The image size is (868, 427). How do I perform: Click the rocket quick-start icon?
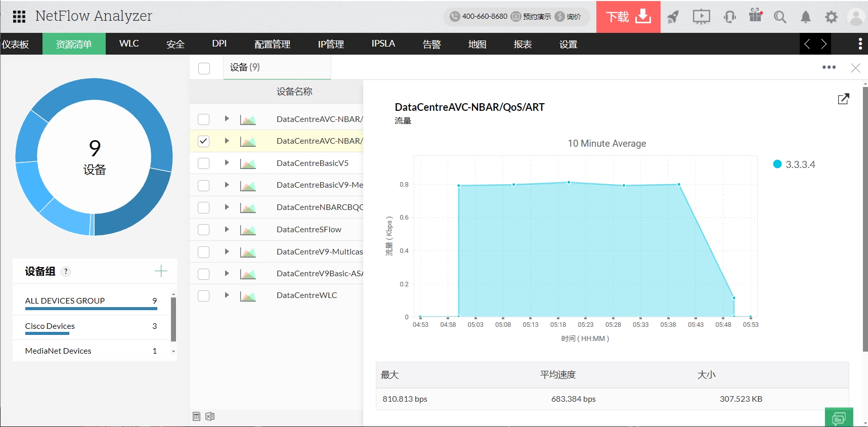tap(673, 17)
